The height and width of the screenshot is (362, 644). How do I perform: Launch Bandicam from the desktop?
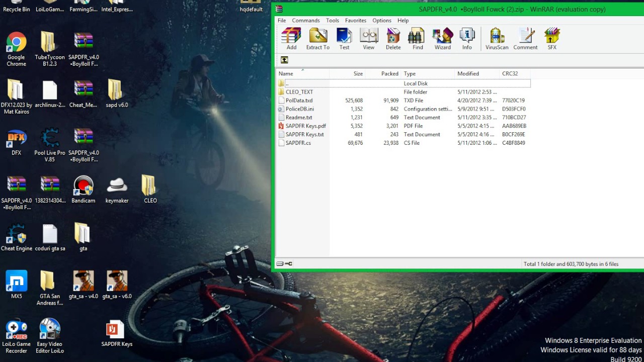click(84, 190)
